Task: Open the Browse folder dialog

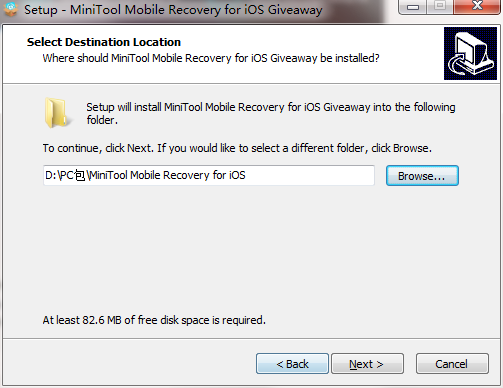Action: (x=422, y=176)
